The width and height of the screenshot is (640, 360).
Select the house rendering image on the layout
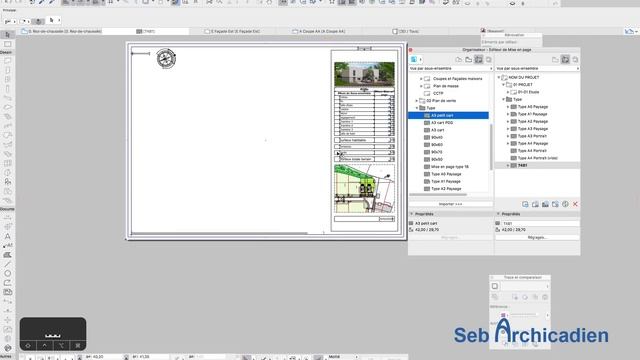(x=364, y=74)
